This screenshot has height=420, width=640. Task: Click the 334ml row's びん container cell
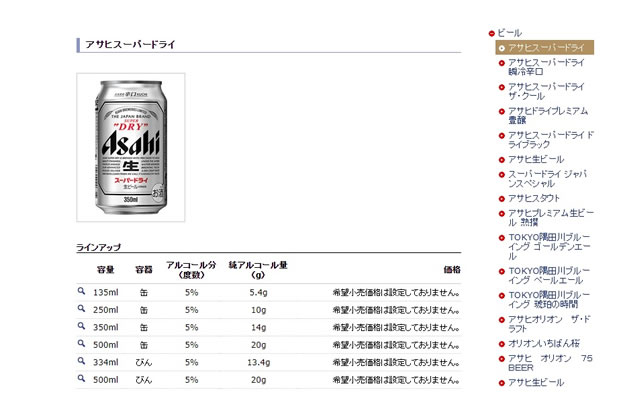pos(144,362)
